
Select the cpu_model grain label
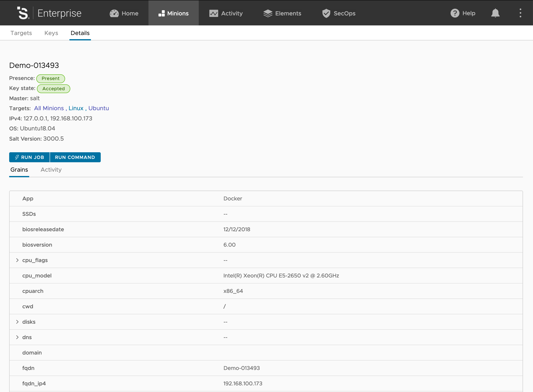[x=37, y=276]
